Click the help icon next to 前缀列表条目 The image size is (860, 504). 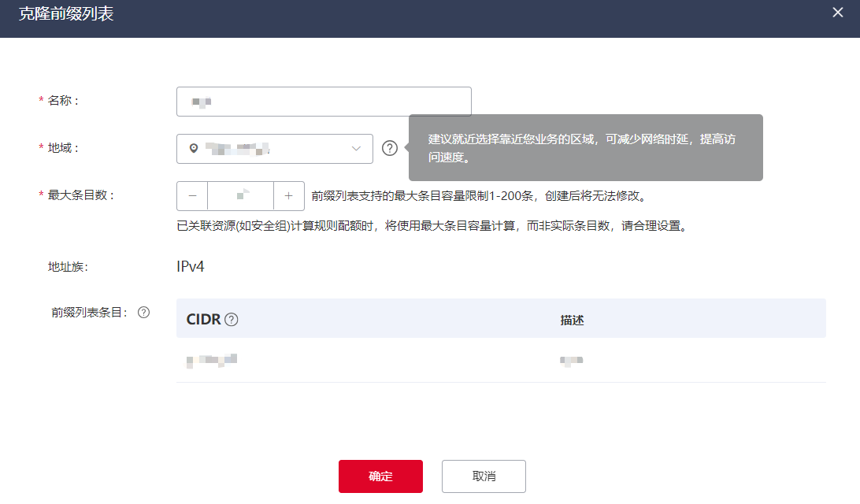pos(143,312)
